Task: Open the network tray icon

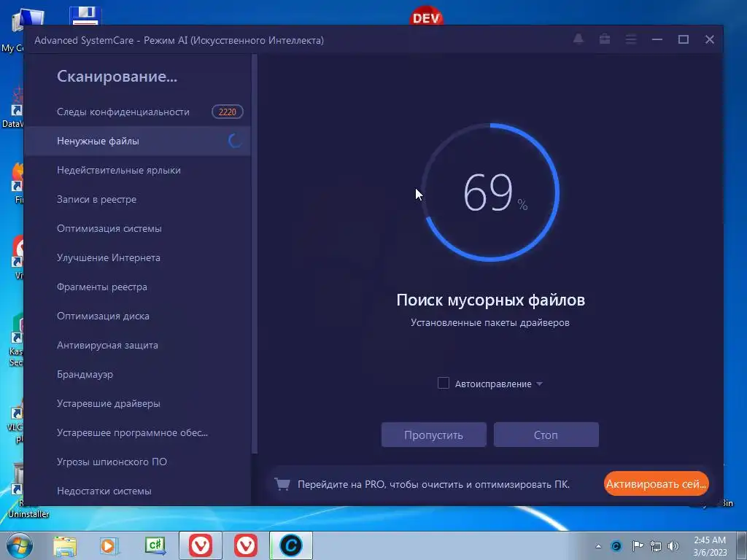Action: [x=656, y=546]
